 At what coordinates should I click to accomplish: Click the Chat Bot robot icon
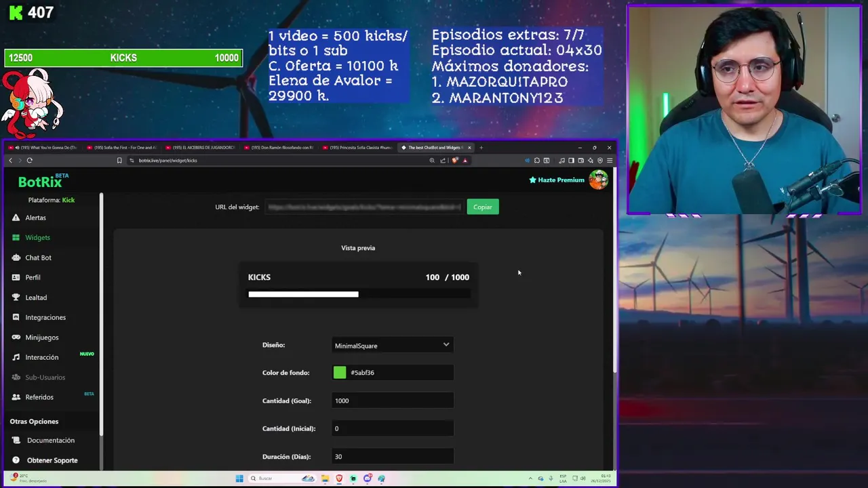[16, 258]
